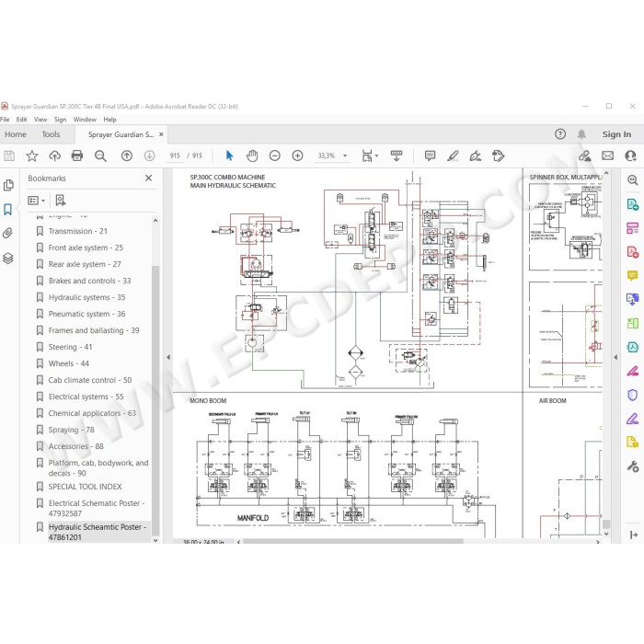The image size is (644, 644).
Task: Open the Help question mark icon
Action: tap(560, 134)
